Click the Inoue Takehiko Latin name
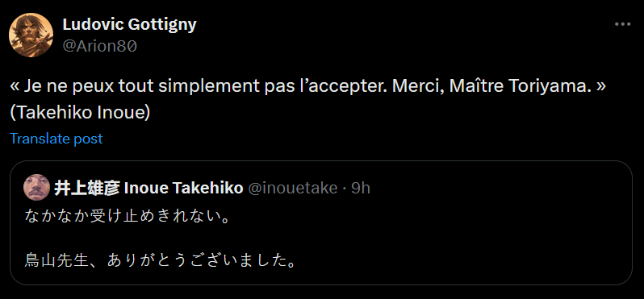The image size is (644, 299). 183,189
